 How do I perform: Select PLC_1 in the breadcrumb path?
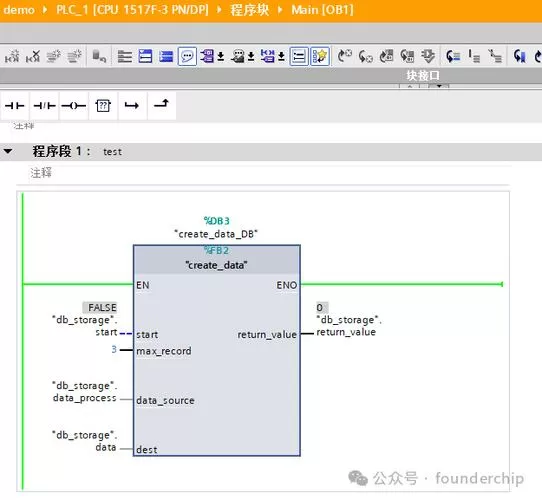point(132,10)
